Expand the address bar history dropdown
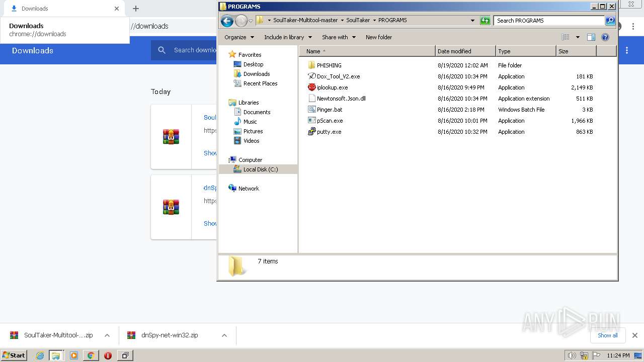 (472, 21)
